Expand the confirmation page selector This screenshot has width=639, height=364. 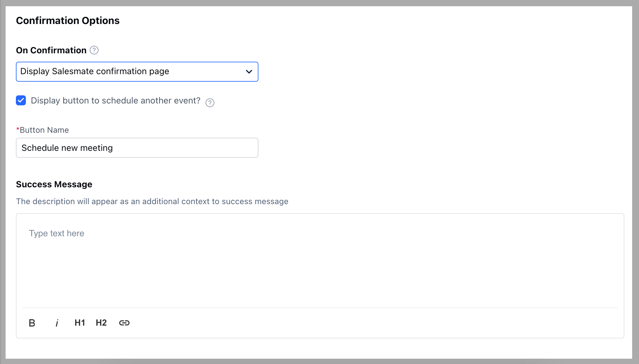pyautogui.click(x=137, y=72)
